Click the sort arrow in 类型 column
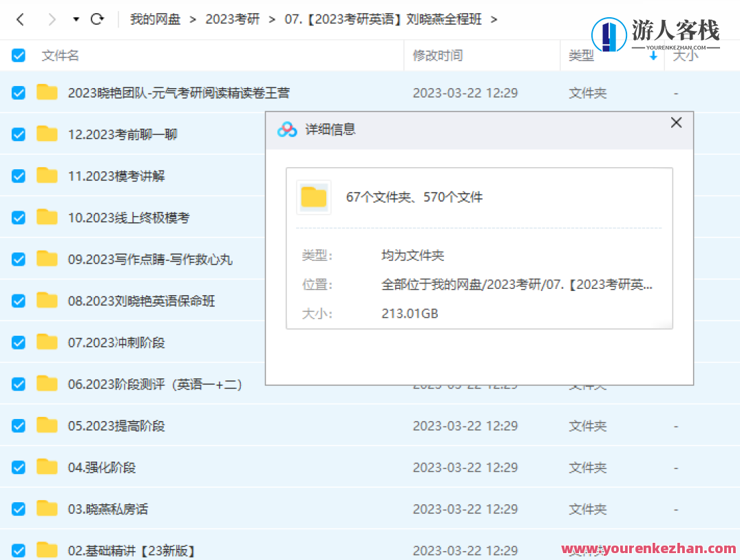This screenshot has width=740, height=560. pyautogui.click(x=653, y=56)
